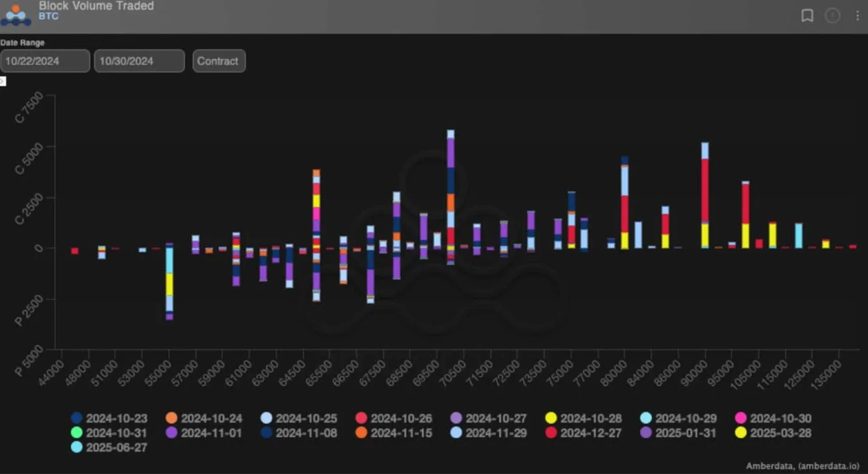Hide the 2025-06-27 expiry series
This screenshot has width=868, height=474.
pos(109,447)
